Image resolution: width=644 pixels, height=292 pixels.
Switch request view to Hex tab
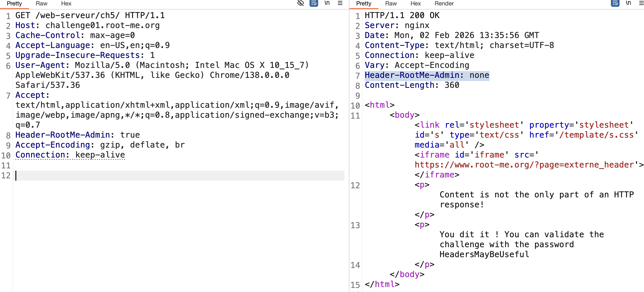[x=66, y=3]
